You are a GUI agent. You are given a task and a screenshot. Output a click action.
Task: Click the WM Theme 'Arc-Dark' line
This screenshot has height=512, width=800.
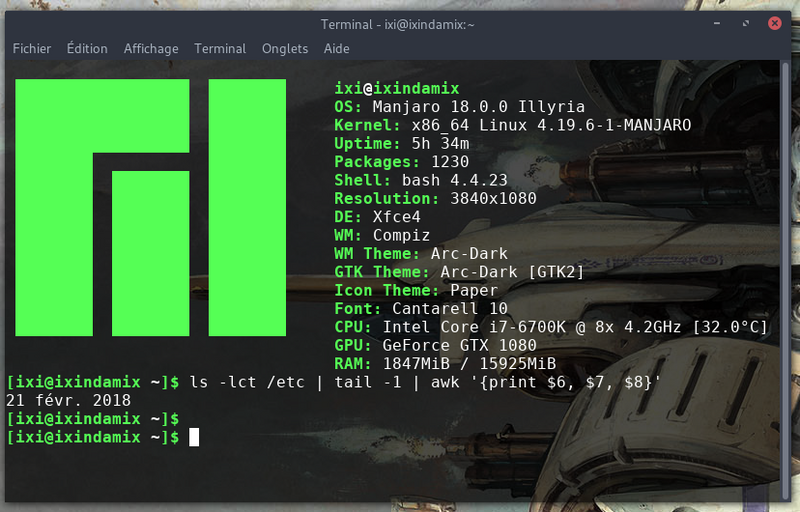[421, 253]
